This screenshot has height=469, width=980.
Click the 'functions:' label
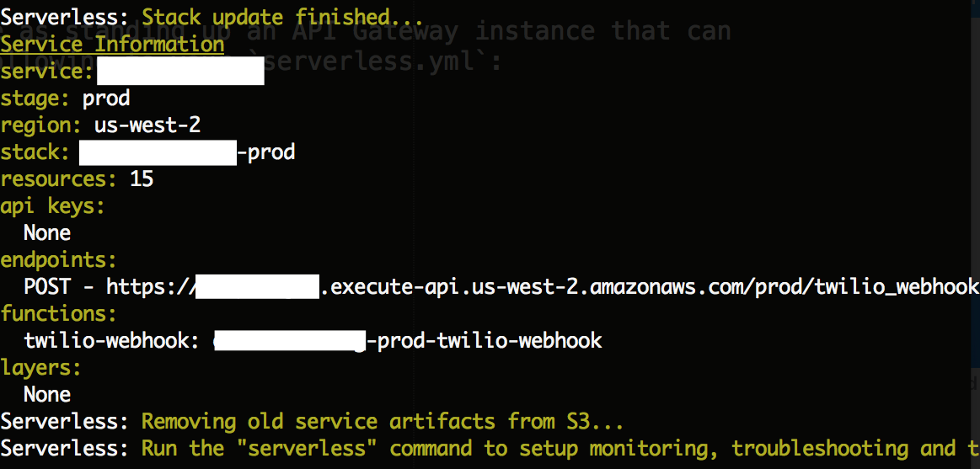point(59,313)
